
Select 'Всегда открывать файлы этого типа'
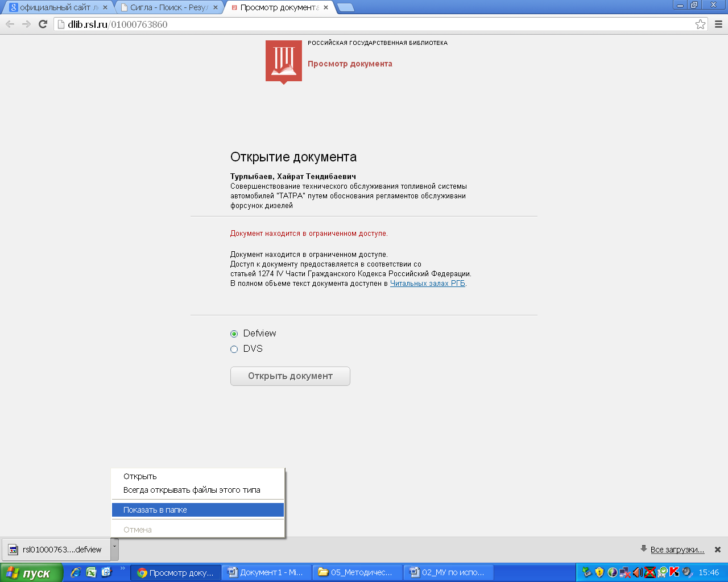(198, 490)
